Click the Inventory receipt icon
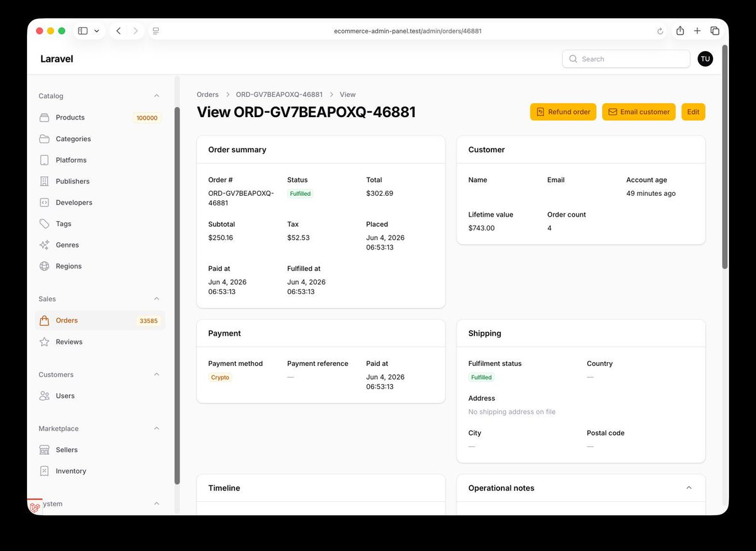Screen dimensions: 756x551 [x=44, y=471]
